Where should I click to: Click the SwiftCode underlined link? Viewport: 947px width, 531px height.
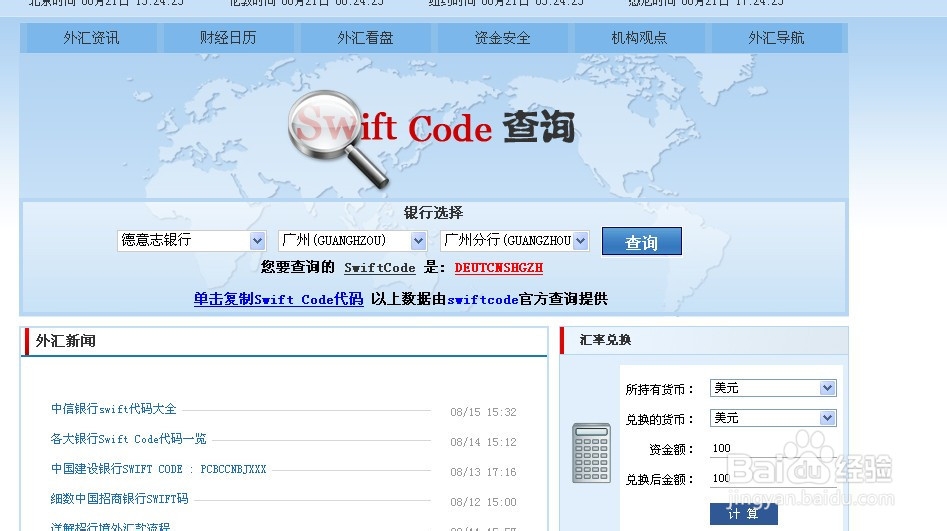(x=380, y=268)
